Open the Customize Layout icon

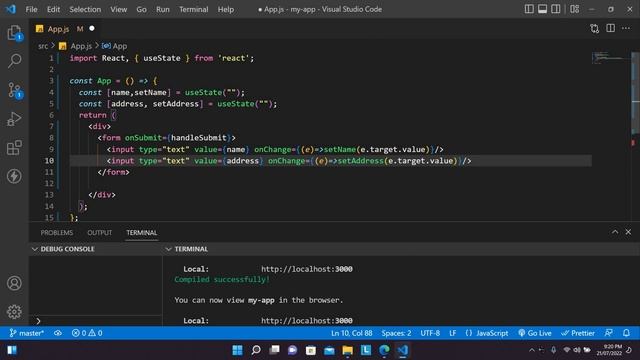pos(575,9)
